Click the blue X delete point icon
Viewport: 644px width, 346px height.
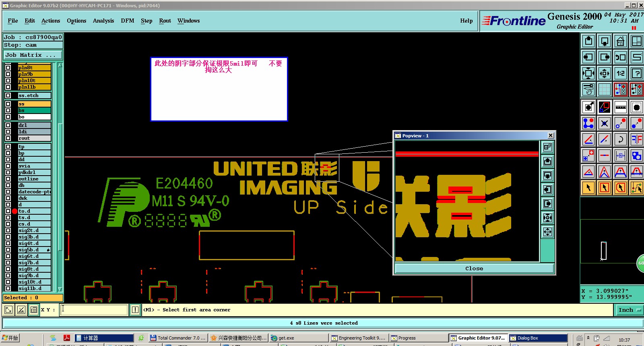[605, 123]
